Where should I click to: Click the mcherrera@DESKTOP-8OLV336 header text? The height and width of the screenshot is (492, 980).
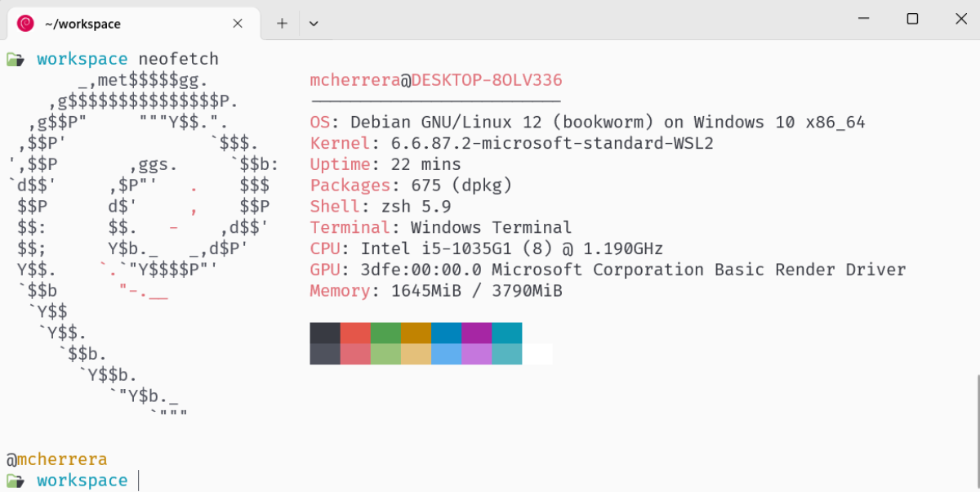[436, 80]
